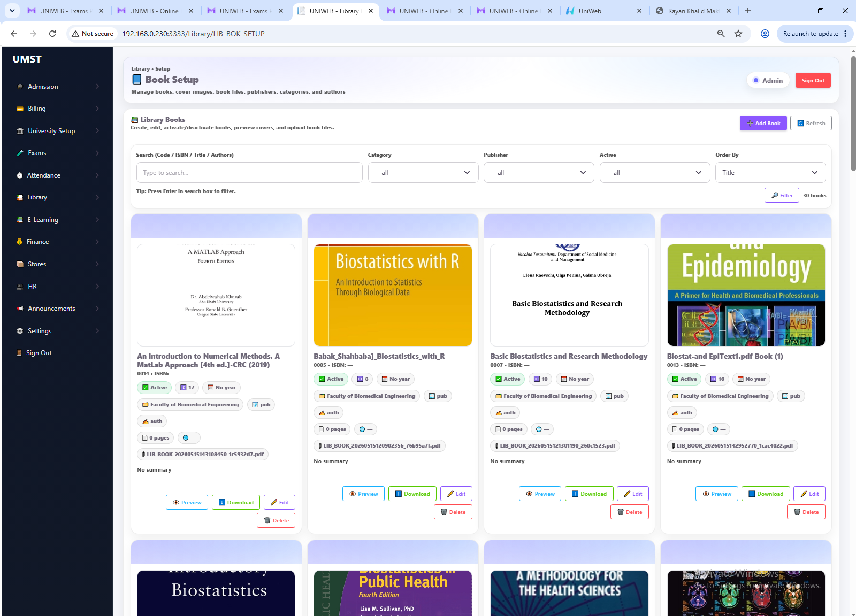Click the Billing card icon in sidebar

click(20, 109)
